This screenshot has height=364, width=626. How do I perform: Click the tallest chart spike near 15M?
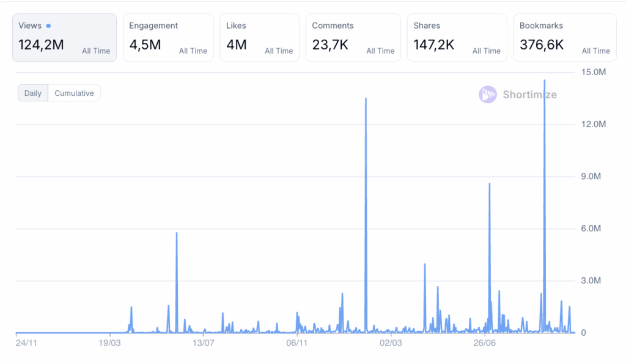click(x=544, y=82)
